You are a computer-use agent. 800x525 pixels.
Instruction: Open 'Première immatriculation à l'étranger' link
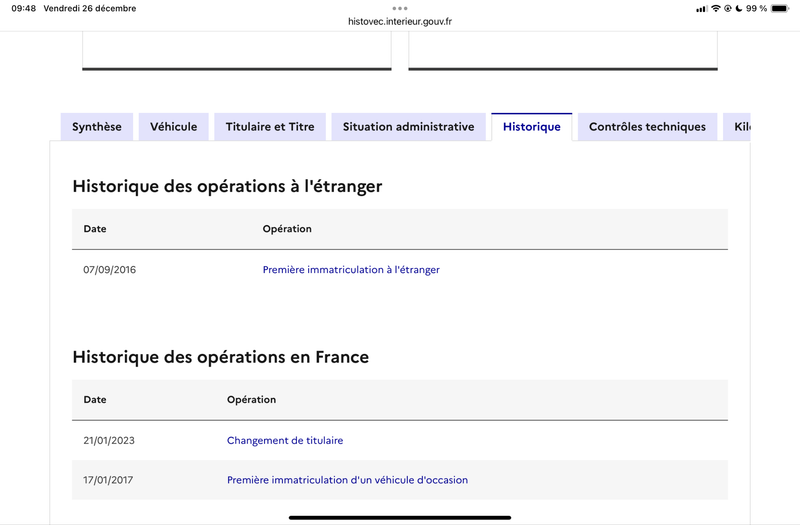[351, 270]
